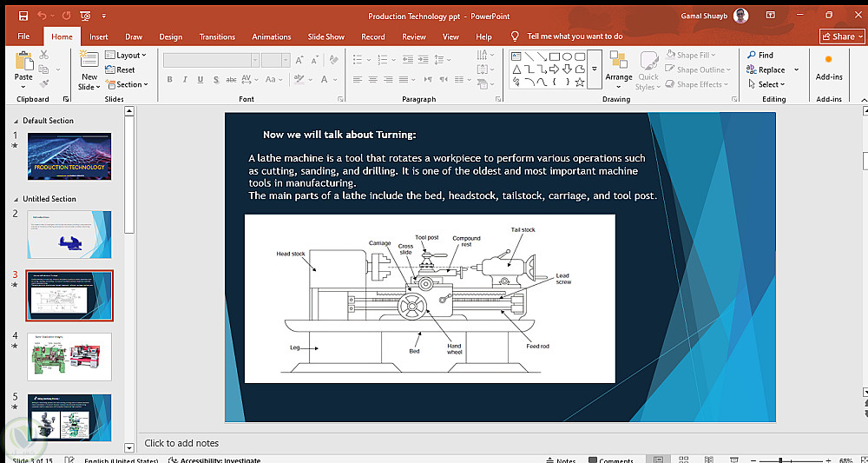Select slide 2 thumbnail
The width and height of the screenshot is (868, 463).
point(69,235)
